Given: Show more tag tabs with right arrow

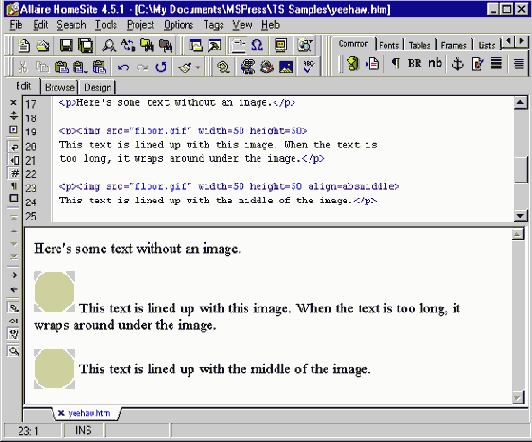Looking at the screenshot, I should click(522, 42).
